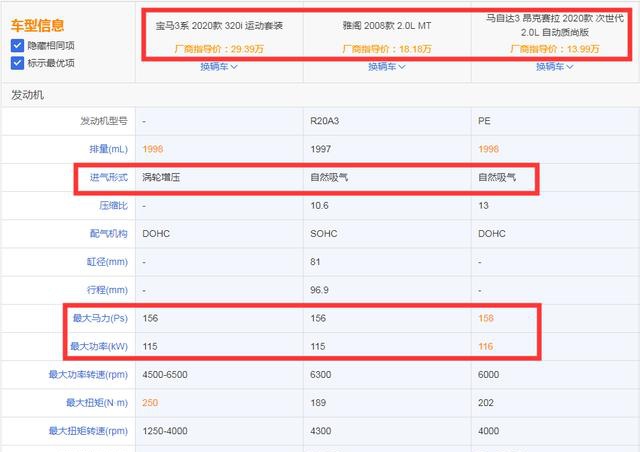Click the 雅阁 2008款 2.0L MT title
This screenshot has width=640, height=452.
point(387,26)
